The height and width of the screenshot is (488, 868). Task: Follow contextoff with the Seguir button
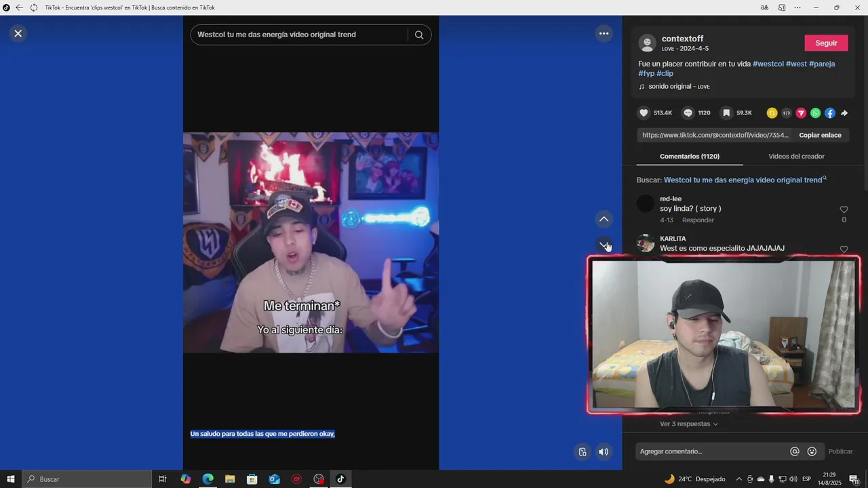click(826, 43)
